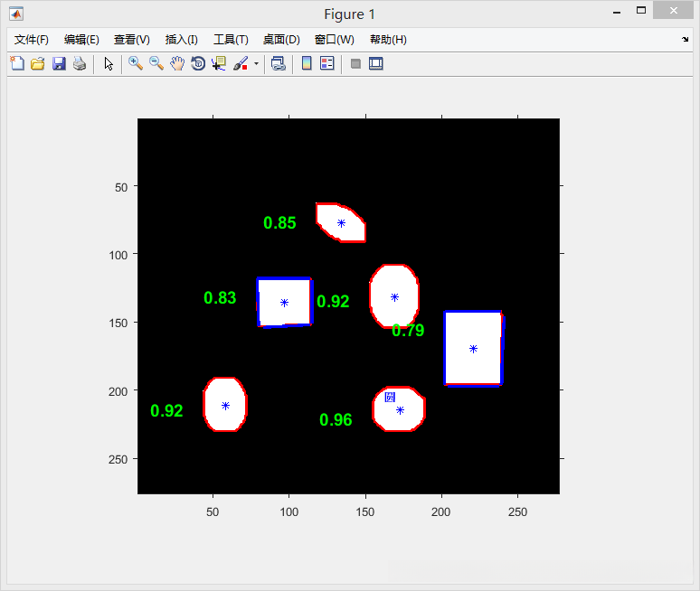Enable the Rotate 3D tool
The width and height of the screenshot is (700, 591).
[x=198, y=63]
